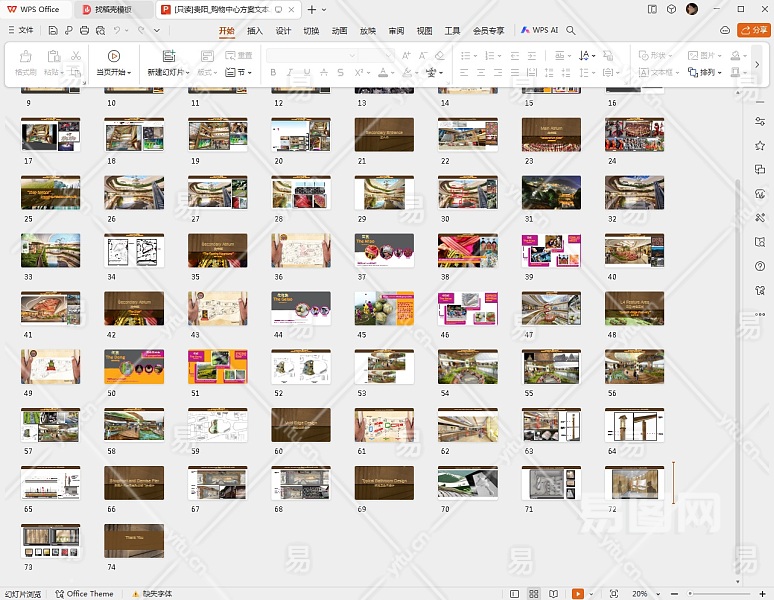Click the WPS AI button
The height and width of the screenshot is (600, 774).
point(539,31)
